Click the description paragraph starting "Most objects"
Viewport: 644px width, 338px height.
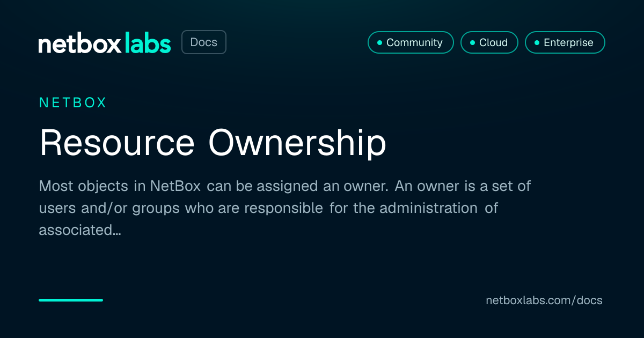click(x=284, y=208)
